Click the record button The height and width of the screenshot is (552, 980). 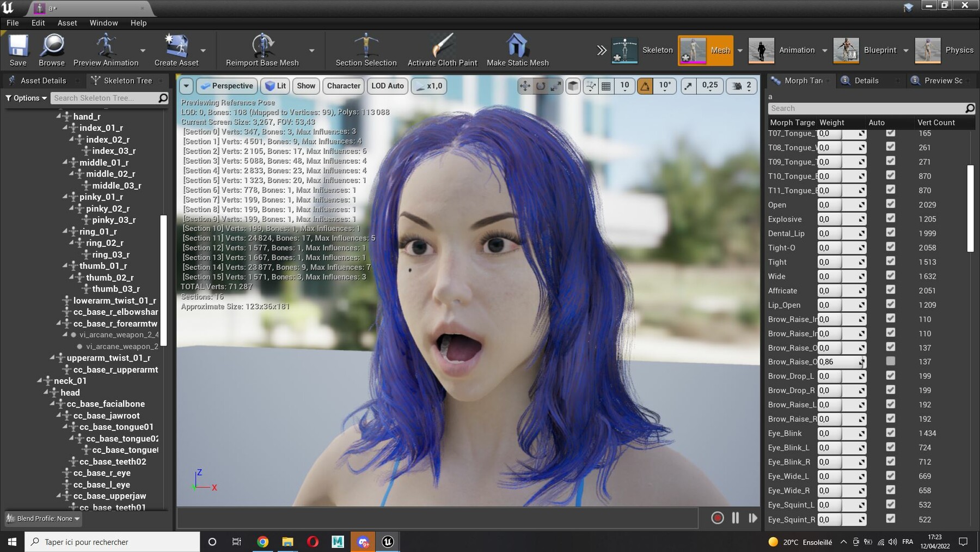pos(718,518)
